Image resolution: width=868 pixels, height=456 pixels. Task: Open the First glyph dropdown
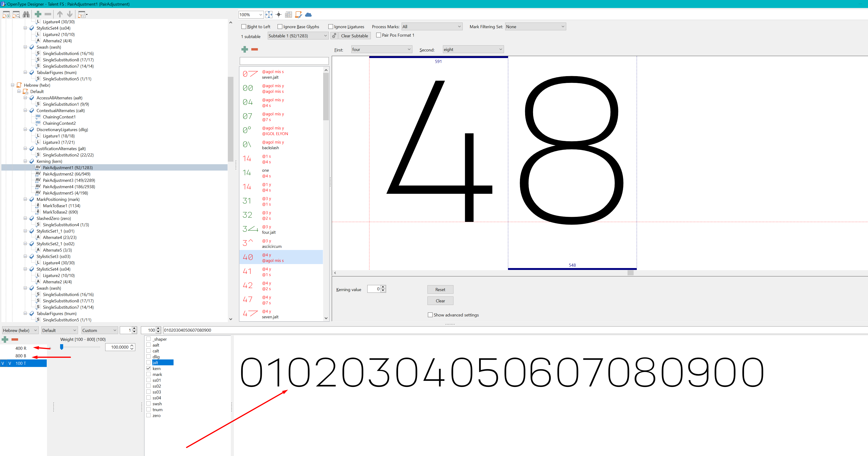[x=381, y=50]
